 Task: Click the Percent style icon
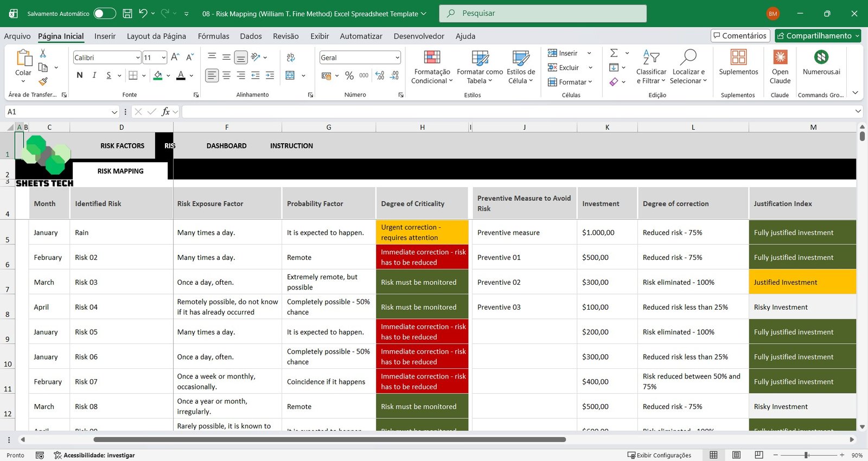pos(349,75)
